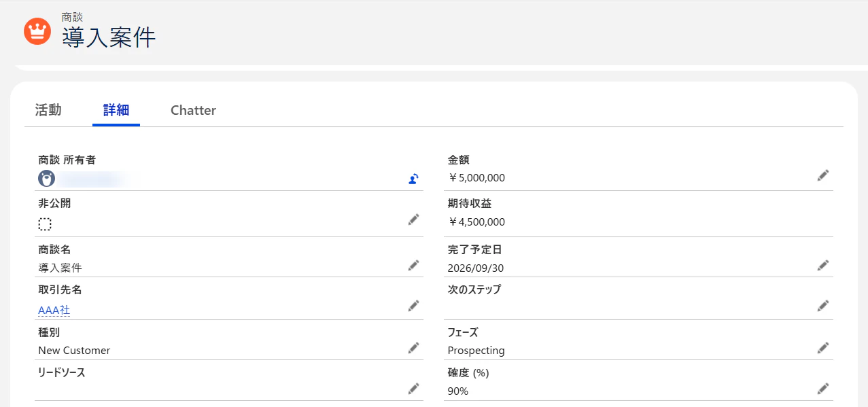
Task: Switch to the 活動 tab
Action: tap(48, 110)
